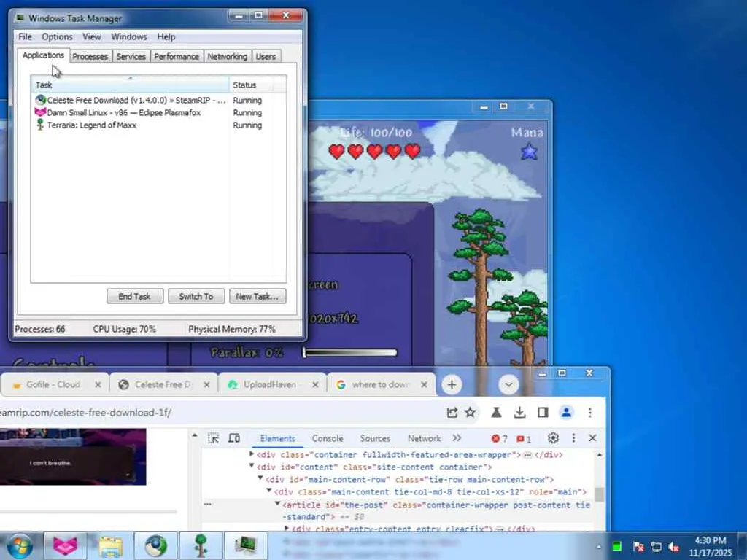The height and width of the screenshot is (560, 747).
Task: Open the browser tab search dropdown
Action: pyautogui.click(x=508, y=384)
